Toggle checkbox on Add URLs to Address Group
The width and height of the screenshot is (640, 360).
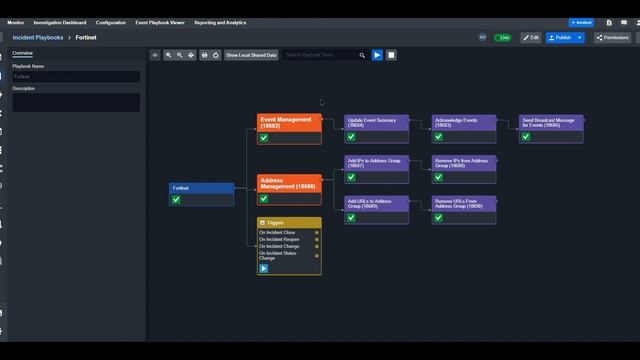pyautogui.click(x=351, y=218)
